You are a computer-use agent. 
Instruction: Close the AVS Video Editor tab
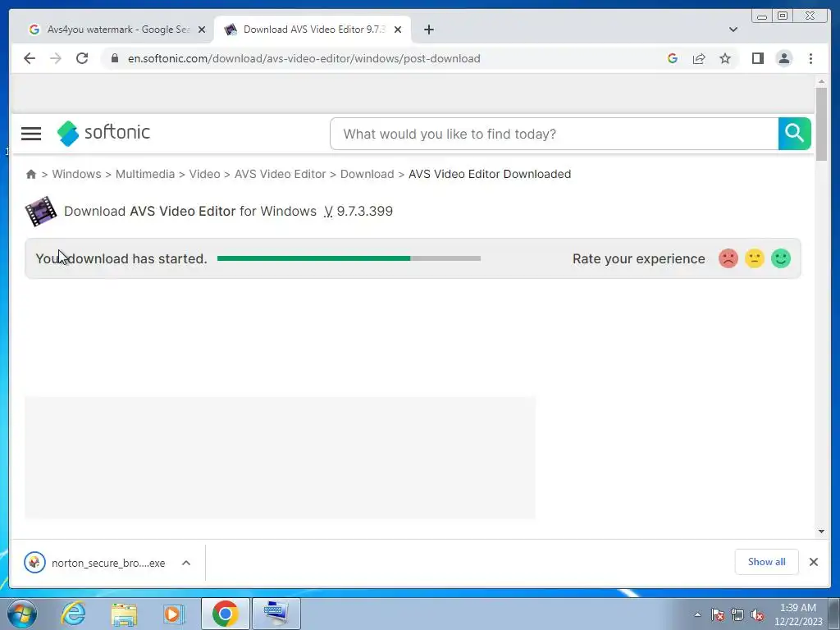tap(398, 30)
